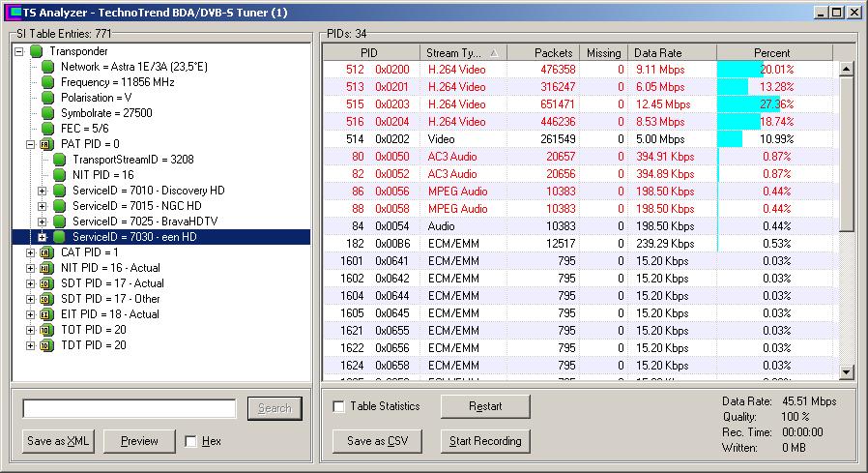868x473 pixels.
Task: Select the PID 80 AC3 Audio row
Action: [x=578, y=157]
